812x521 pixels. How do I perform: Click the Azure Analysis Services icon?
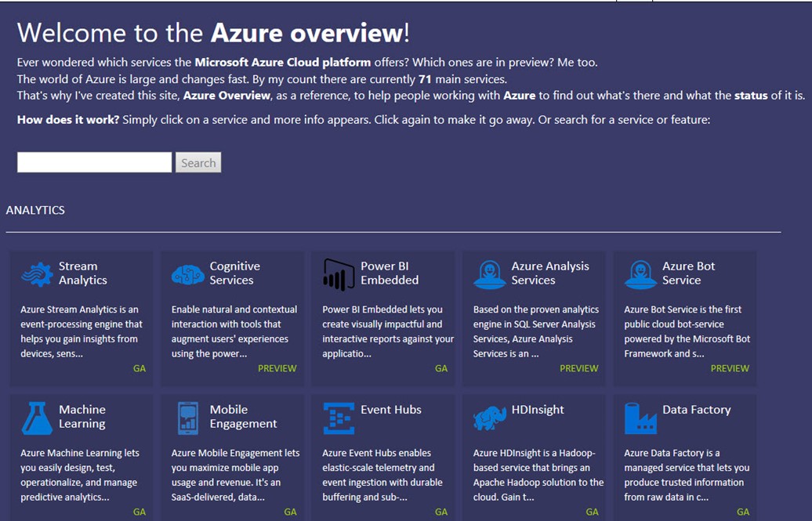tap(490, 274)
